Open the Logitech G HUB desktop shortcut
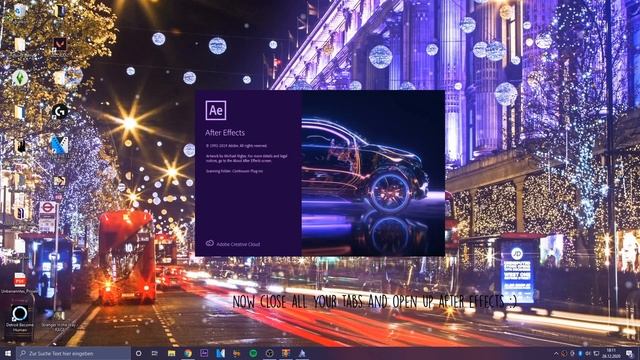640x360 pixels. click(x=60, y=111)
